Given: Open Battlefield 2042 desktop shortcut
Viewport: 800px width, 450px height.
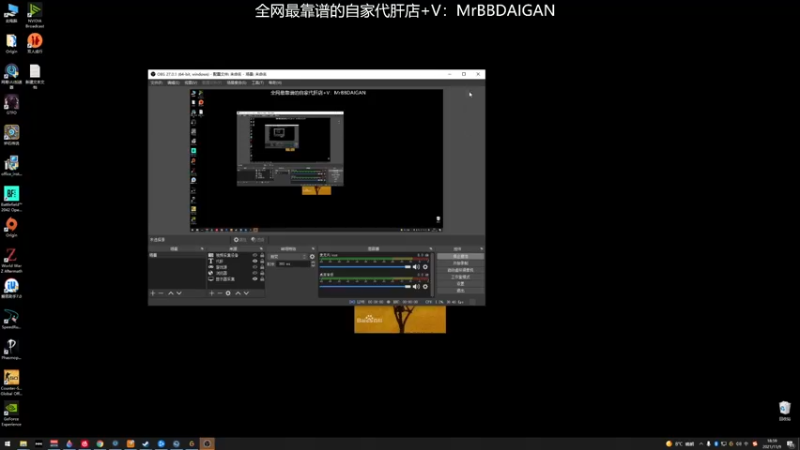Looking at the screenshot, I should pyautogui.click(x=11, y=199).
